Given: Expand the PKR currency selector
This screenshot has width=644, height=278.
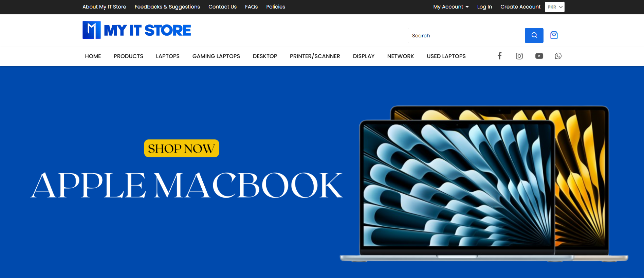Looking at the screenshot, I should point(554,7).
